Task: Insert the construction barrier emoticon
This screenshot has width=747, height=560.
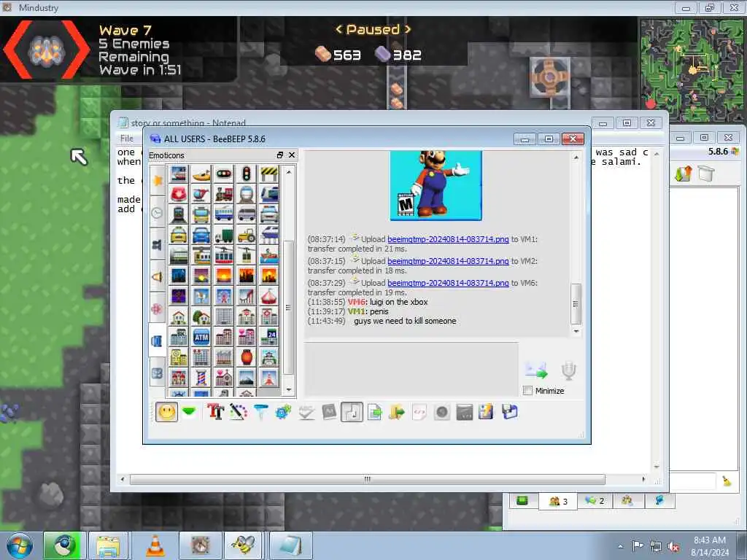Action: (269, 174)
